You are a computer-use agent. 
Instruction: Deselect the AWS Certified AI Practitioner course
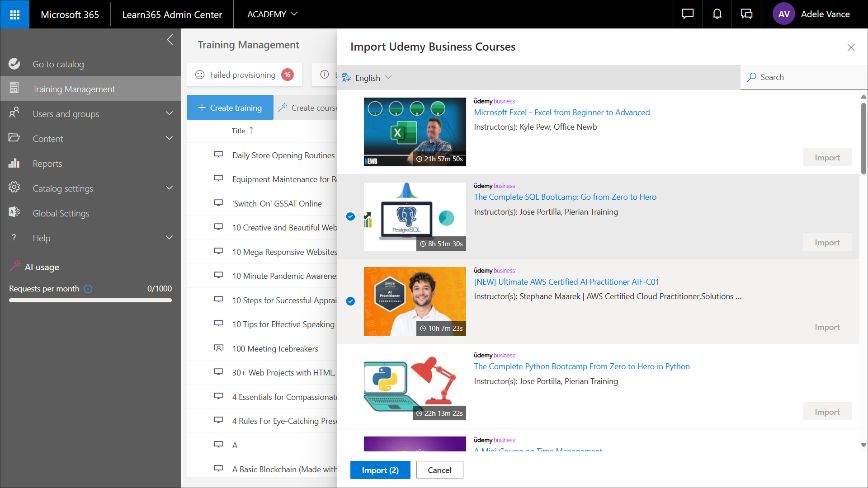[350, 301]
